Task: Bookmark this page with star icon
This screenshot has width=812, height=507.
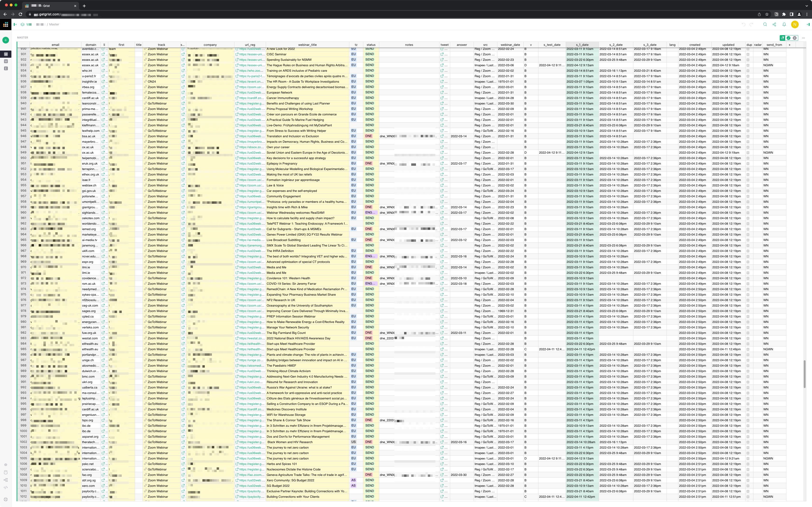Action: pyautogui.click(x=767, y=14)
